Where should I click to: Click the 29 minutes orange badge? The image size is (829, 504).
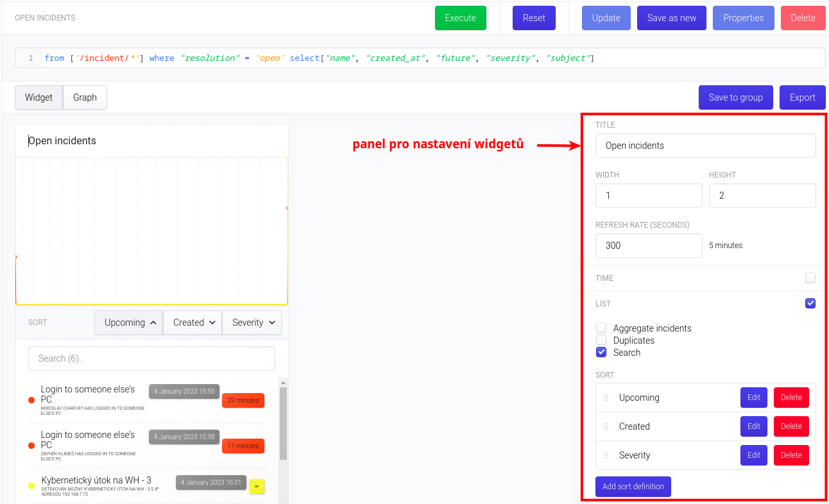[243, 400]
